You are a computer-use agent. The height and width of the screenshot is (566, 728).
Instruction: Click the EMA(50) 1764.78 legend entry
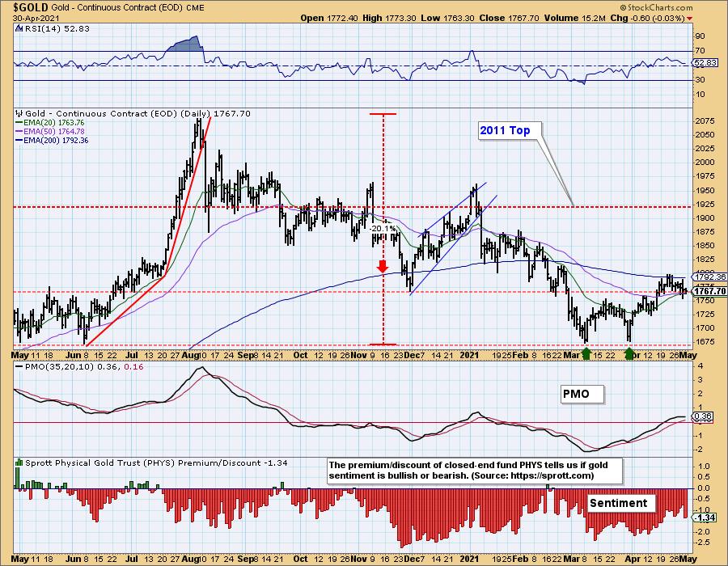coord(53,132)
